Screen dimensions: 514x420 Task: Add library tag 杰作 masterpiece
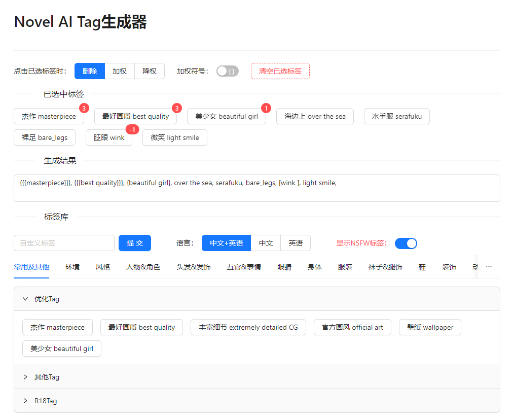pos(57,327)
